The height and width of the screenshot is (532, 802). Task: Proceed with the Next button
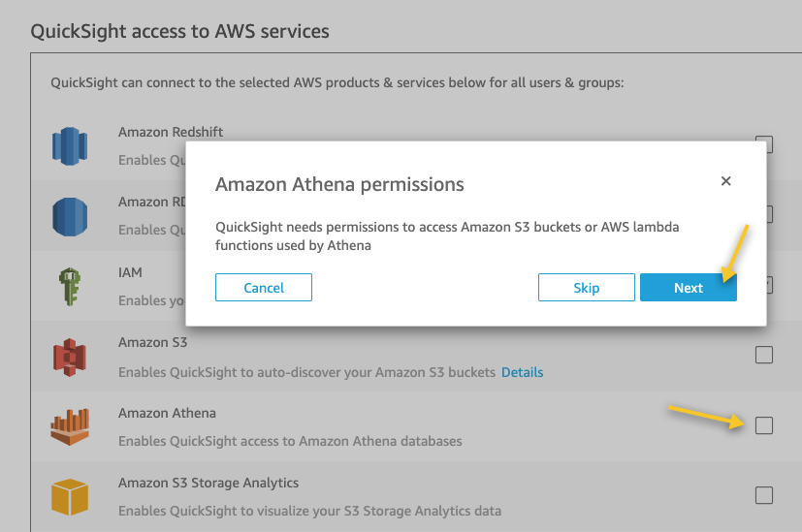coord(689,288)
